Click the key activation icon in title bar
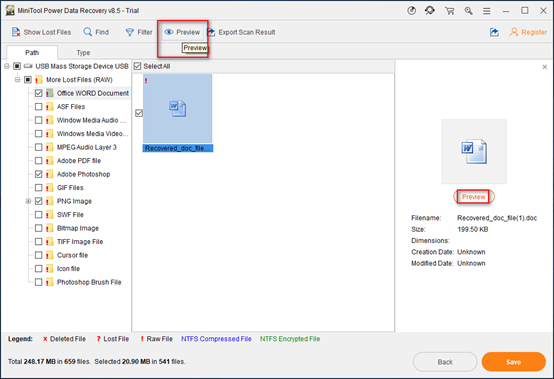This screenshot has height=379, width=554. (468, 11)
